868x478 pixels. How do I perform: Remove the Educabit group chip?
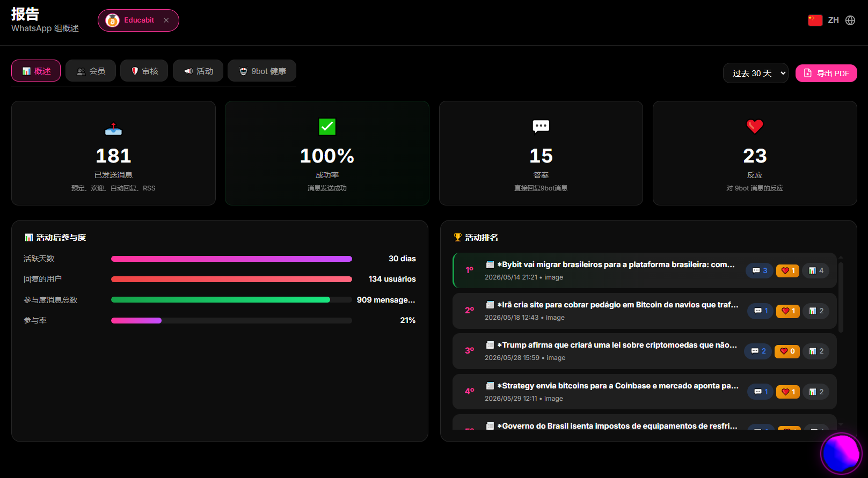(166, 20)
